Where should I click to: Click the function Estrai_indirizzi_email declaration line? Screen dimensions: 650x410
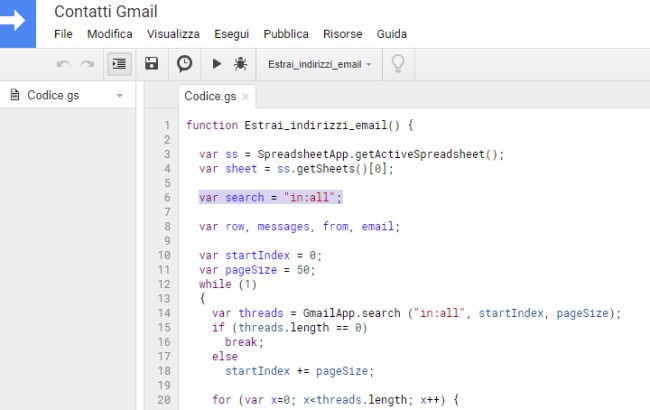pyautogui.click(x=300, y=125)
